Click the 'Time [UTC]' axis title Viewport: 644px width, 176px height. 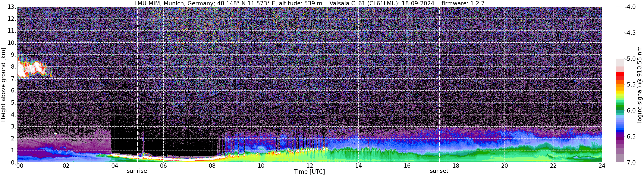[310, 172]
